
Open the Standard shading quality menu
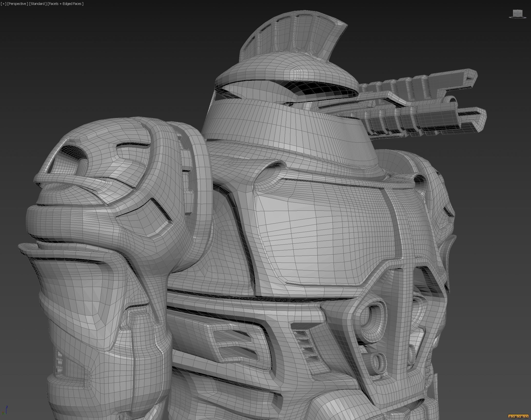38,4
